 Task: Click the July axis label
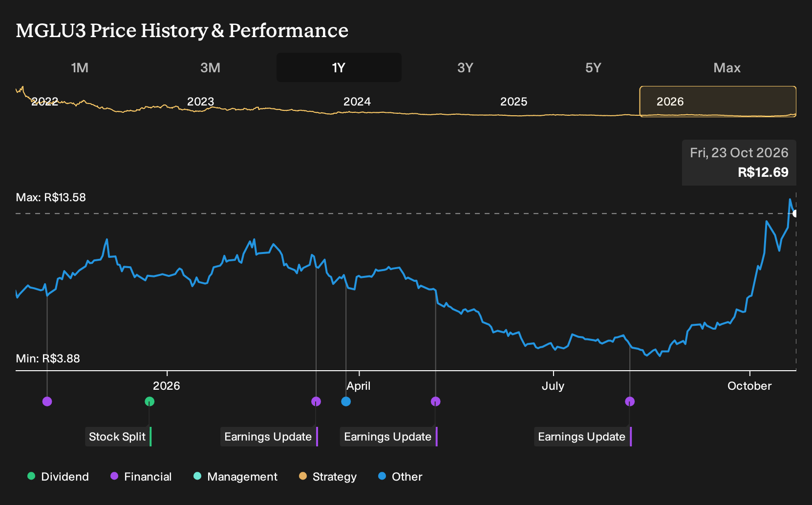click(x=553, y=386)
